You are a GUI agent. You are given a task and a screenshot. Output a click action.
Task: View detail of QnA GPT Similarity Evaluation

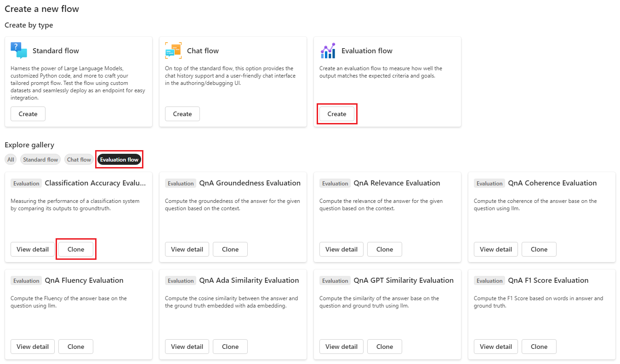click(341, 347)
